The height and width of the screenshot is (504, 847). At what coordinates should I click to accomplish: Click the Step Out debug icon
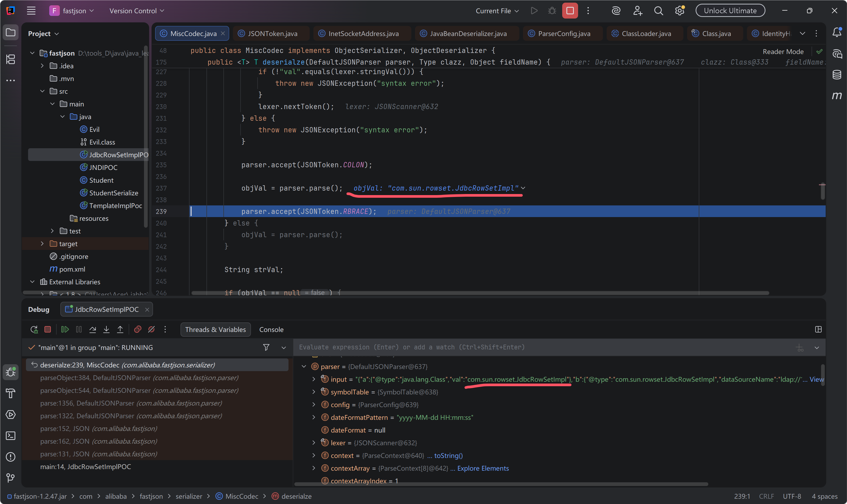tap(120, 330)
